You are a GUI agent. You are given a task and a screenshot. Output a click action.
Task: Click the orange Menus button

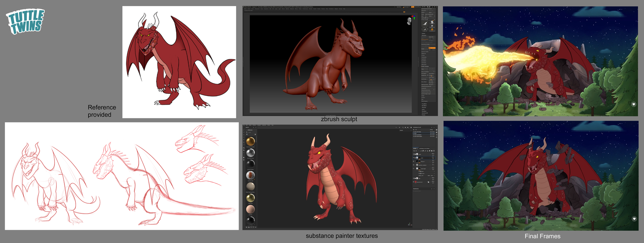[413, 7]
